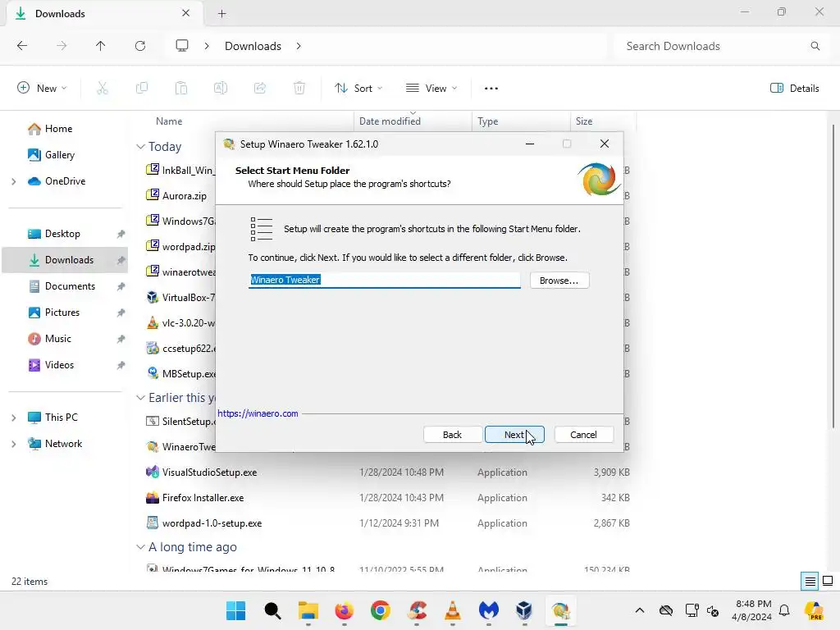Viewport: 840px width, 630px height.
Task: Open the Sort dropdown
Action: 358,89
